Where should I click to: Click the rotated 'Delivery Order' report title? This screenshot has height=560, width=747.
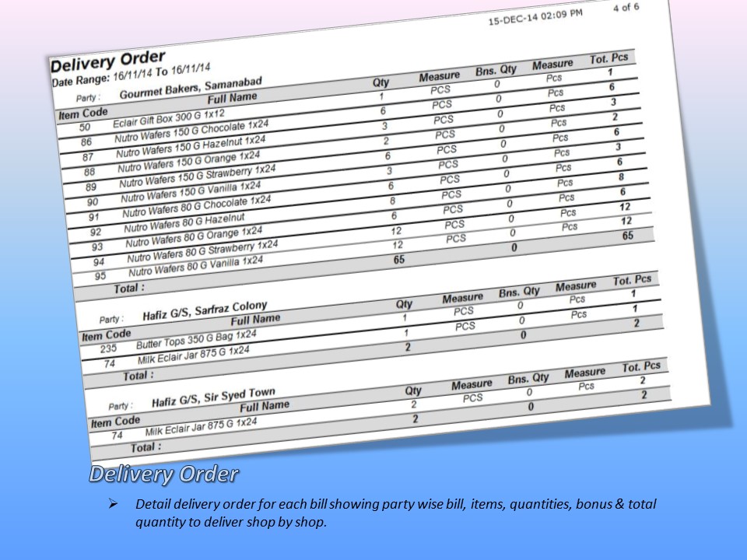(107, 61)
